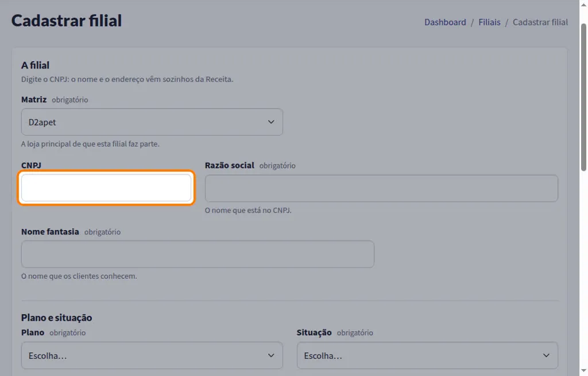
Task: Click the scrollbar down arrow
Action: [583, 371]
